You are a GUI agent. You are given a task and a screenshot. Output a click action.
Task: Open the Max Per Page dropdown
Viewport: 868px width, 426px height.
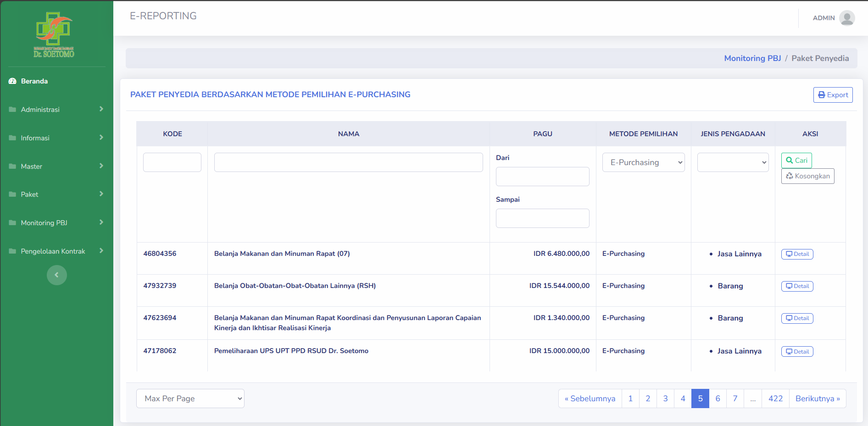coord(190,398)
